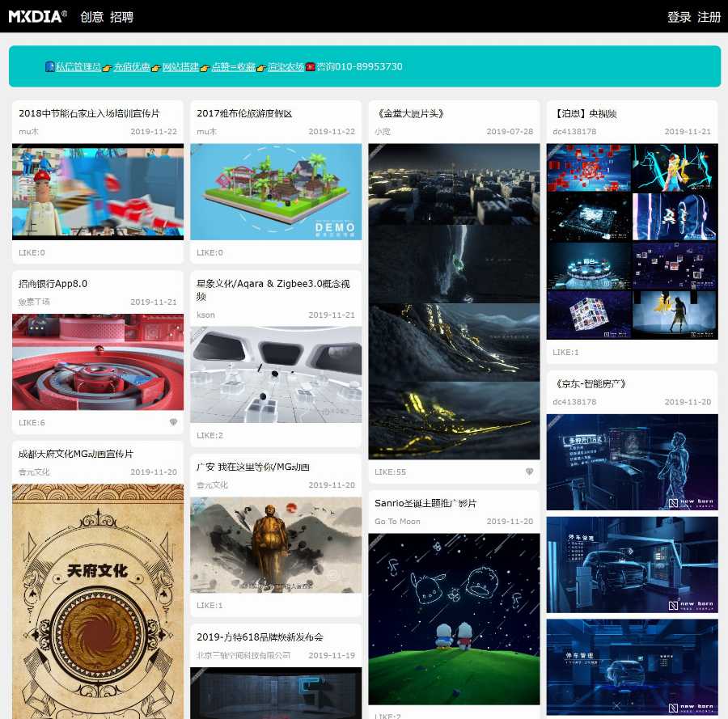The height and width of the screenshot is (719, 728).
Task: Open the 渲染农场 link
Action: 286,67
